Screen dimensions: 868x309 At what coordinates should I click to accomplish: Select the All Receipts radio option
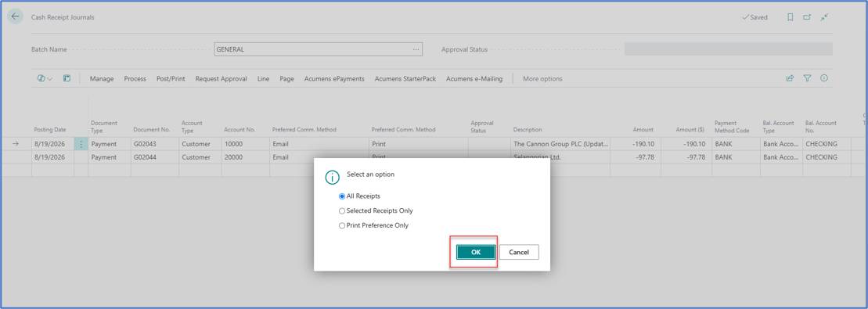click(341, 196)
